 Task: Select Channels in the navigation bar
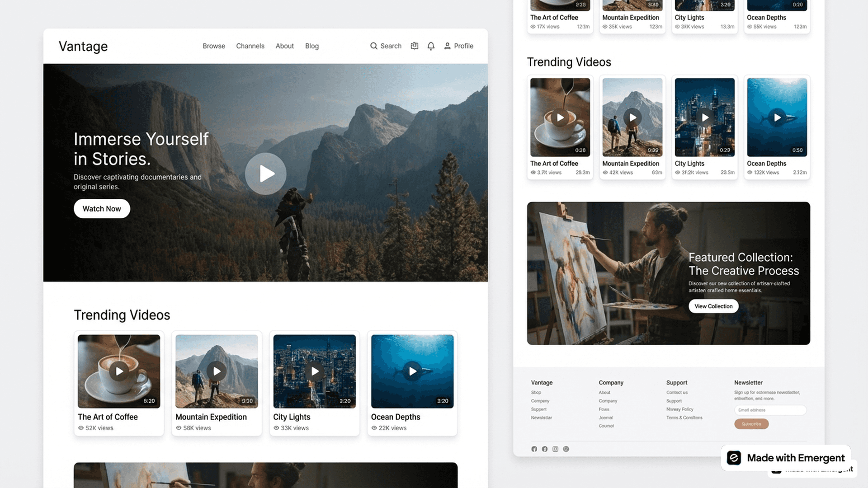point(250,46)
